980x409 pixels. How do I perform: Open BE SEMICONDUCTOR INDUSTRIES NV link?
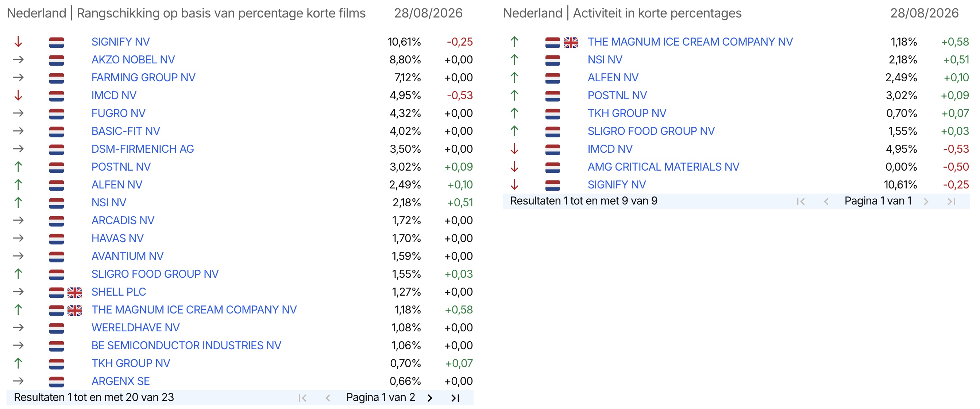click(x=186, y=346)
